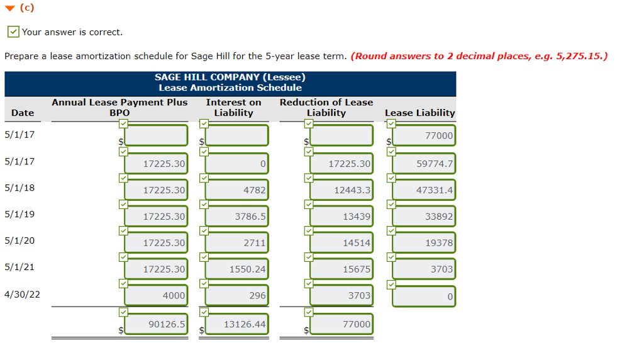The height and width of the screenshot is (345, 644).
Task: Click payment field 17225.30 in 5/1/20 row
Action: click(x=156, y=242)
